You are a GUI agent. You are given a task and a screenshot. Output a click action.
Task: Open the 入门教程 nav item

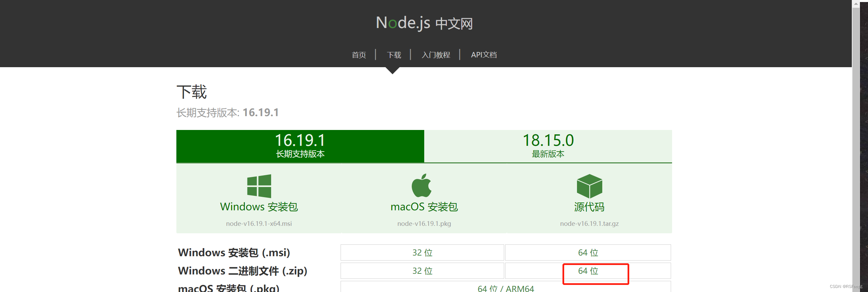click(436, 55)
